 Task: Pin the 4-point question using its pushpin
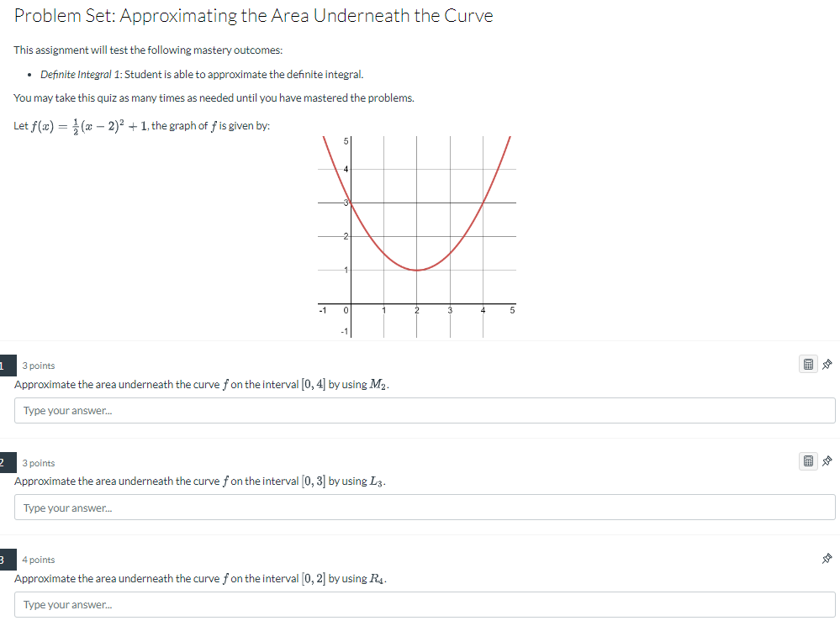pos(826,558)
